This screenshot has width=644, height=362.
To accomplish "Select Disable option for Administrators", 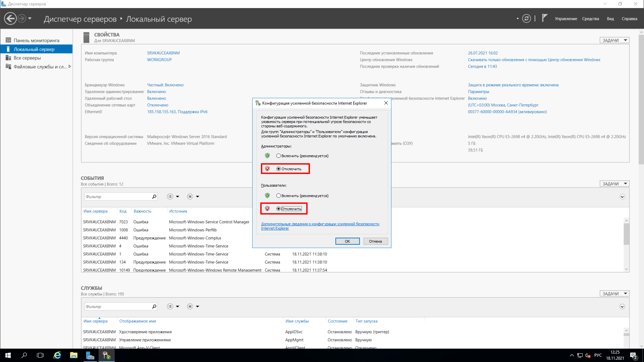I will point(278,169).
